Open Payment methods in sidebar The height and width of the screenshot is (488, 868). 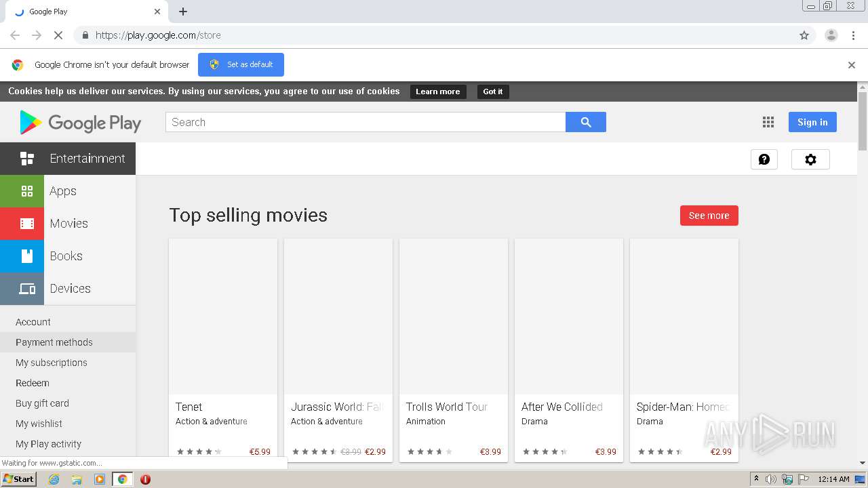54,342
